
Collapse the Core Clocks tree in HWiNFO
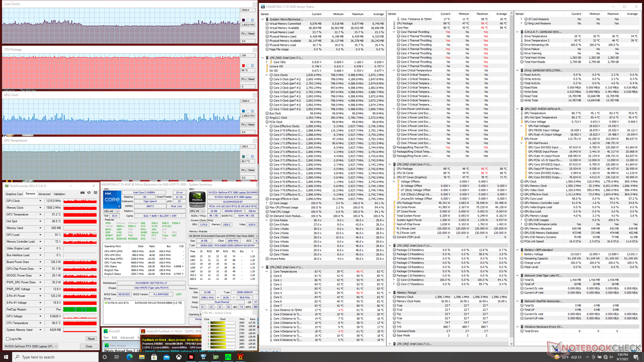pyautogui.click(x=267, y=75)
